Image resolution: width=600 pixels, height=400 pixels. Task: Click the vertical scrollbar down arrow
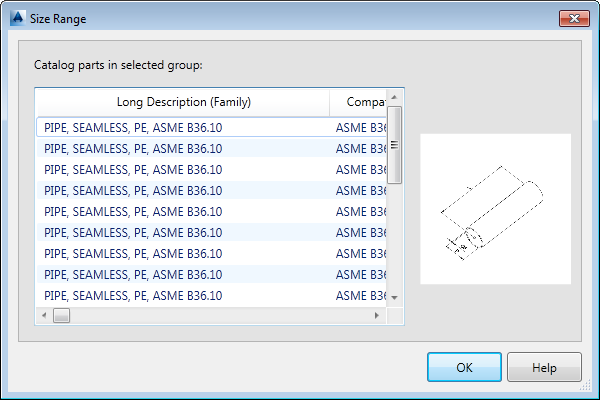coord(394,297)
